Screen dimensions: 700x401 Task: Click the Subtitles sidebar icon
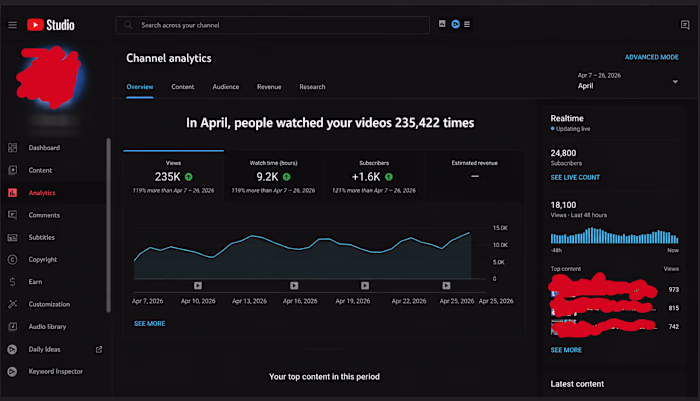12,237
